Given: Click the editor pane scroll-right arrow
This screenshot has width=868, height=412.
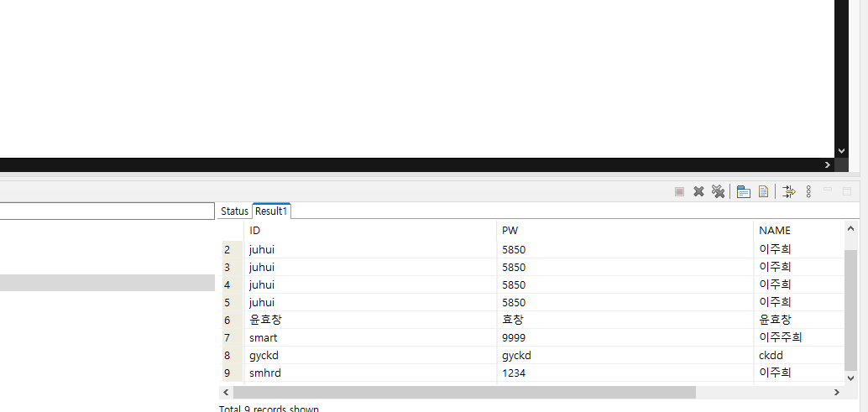Looking at the screenshot, I should tap(828, 164).
